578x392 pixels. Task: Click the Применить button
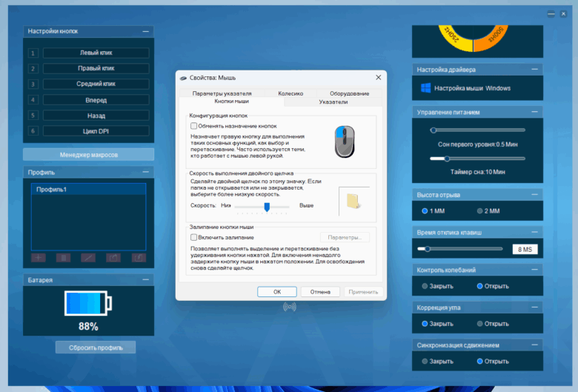(363, 292)
